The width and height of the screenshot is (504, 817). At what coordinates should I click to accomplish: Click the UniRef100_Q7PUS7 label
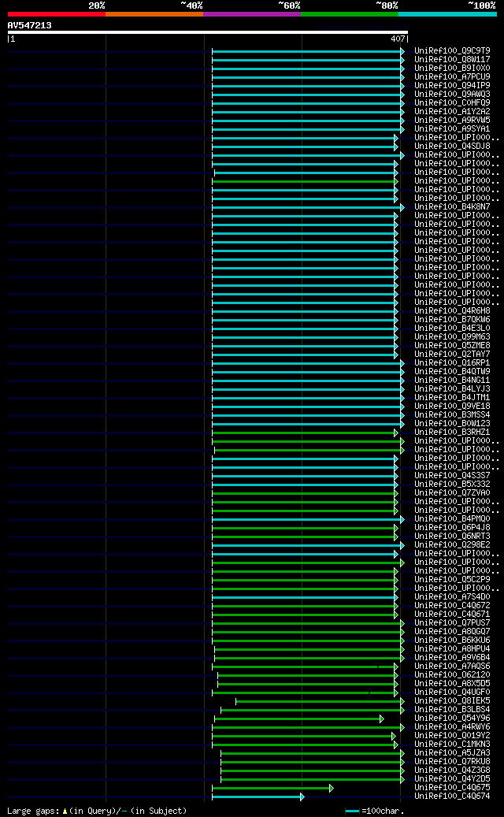452,623
